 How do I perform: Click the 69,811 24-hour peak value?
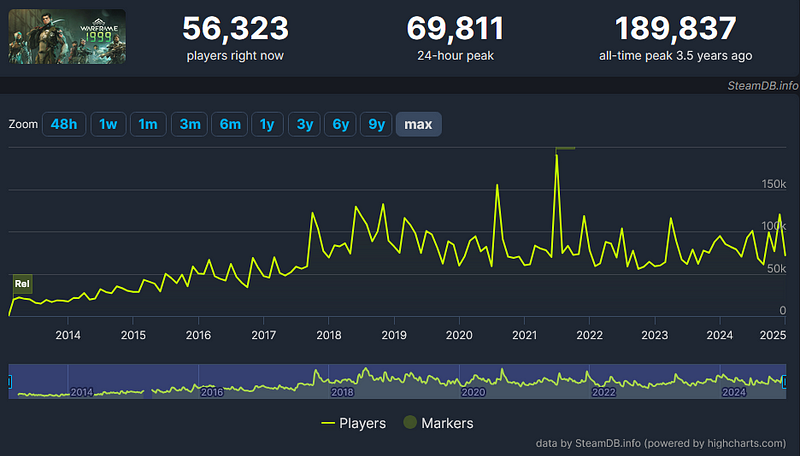coord(455,29)
